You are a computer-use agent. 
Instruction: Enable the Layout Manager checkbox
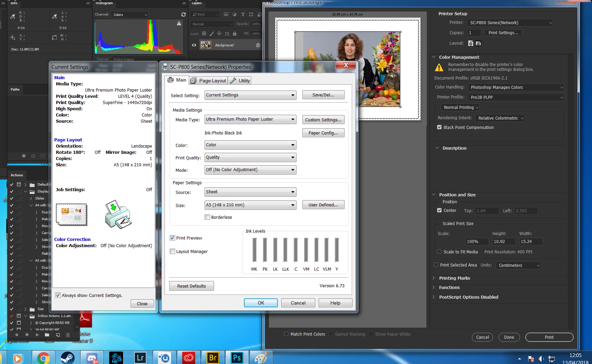point(172,251)
